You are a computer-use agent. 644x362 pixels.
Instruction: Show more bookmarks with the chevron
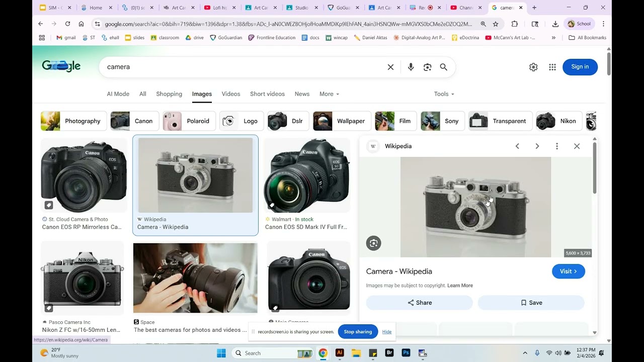(553, 38)
